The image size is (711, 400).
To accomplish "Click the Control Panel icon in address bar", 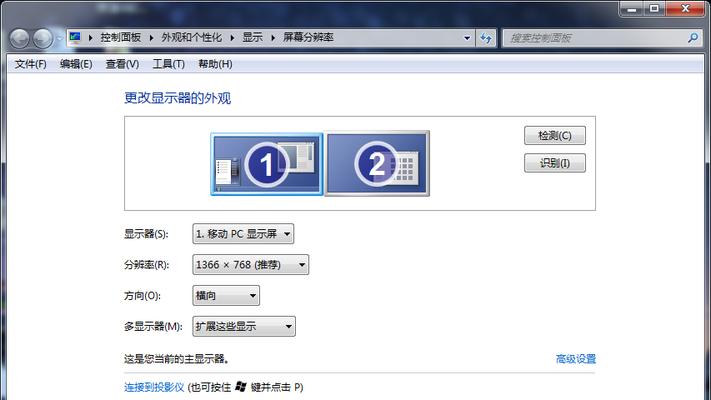I will (75, 38).
